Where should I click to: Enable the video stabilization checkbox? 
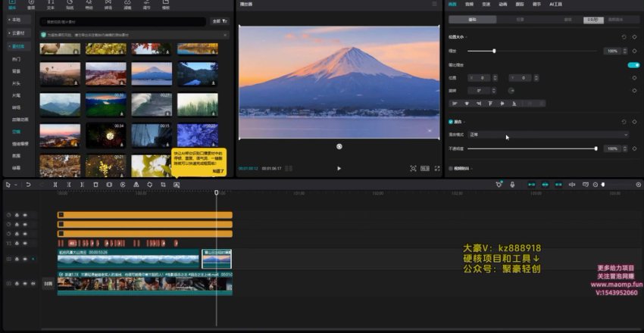point(451,168)
